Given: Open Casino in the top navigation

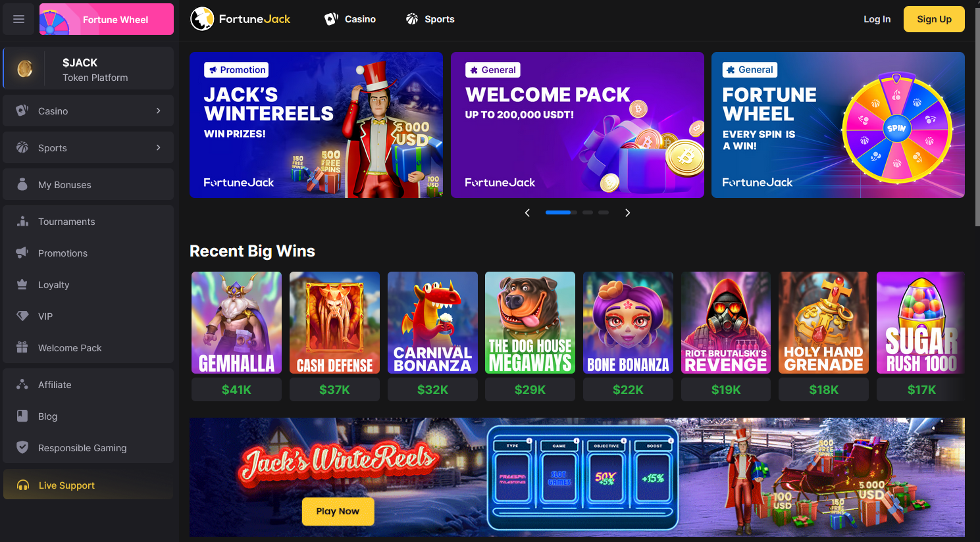Looking at the screenshot, I should [350, 19].
